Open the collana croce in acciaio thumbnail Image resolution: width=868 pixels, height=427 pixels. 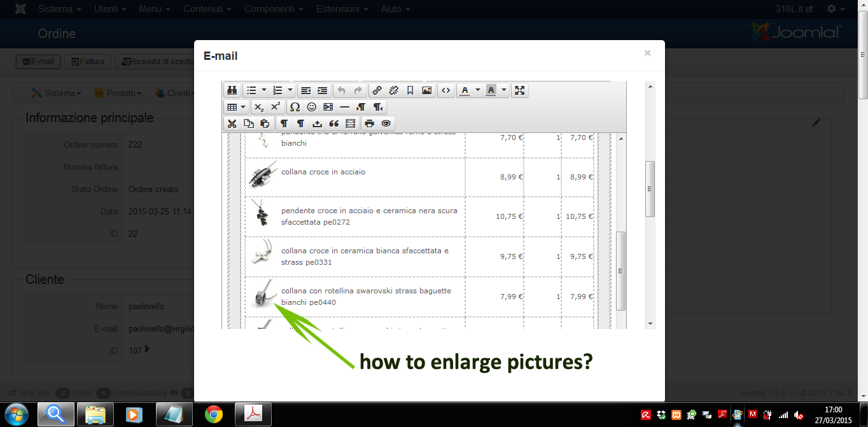263,176
